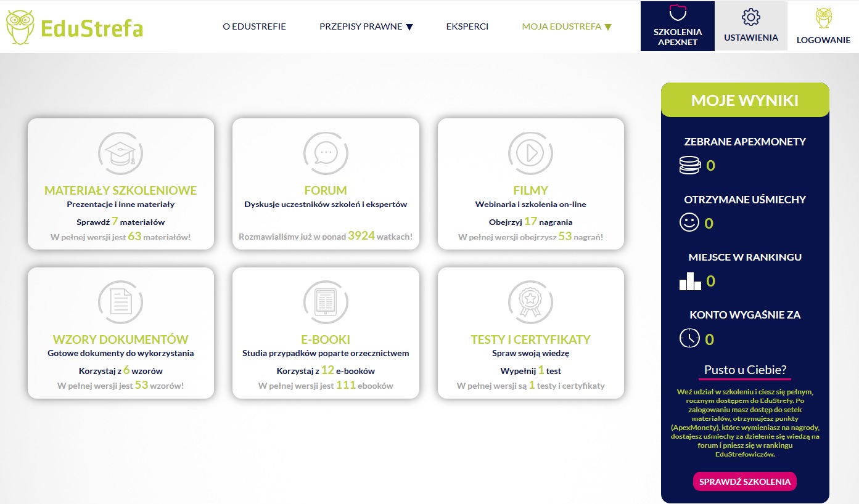Click the account expiry value 0
The height and width of the screenshot is (504, 859).
pyautogui.click(x=710, y=339)
